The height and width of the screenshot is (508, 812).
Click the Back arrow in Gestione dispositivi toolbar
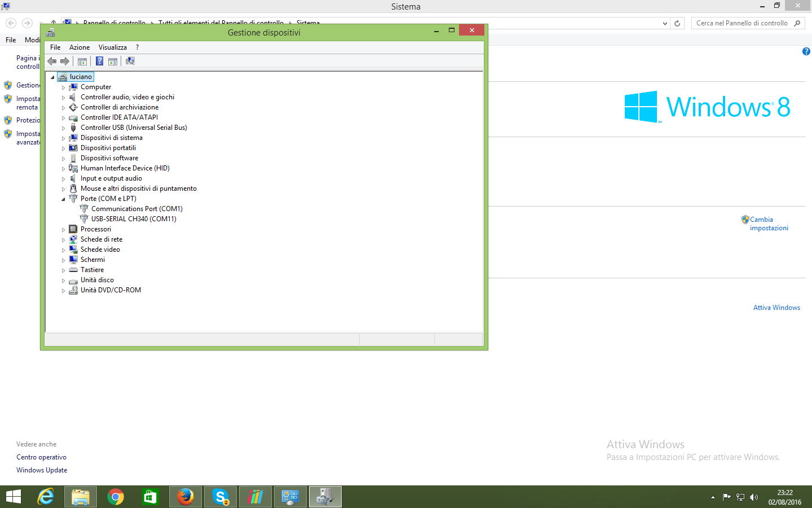coord(52,61)
